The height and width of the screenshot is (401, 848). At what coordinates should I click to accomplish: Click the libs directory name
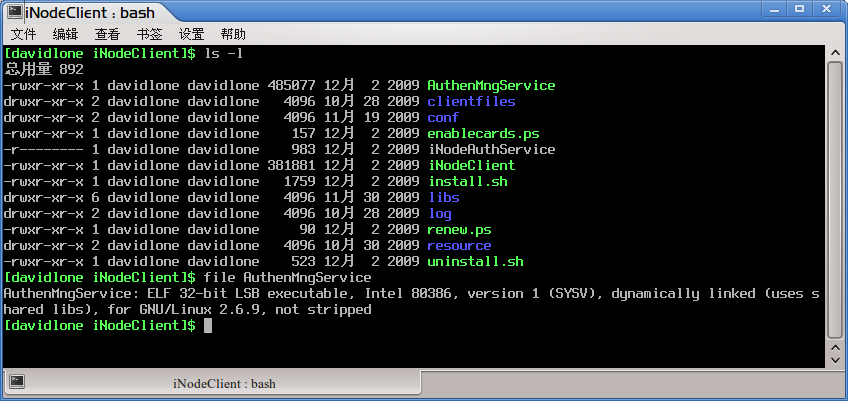point(443,198)
